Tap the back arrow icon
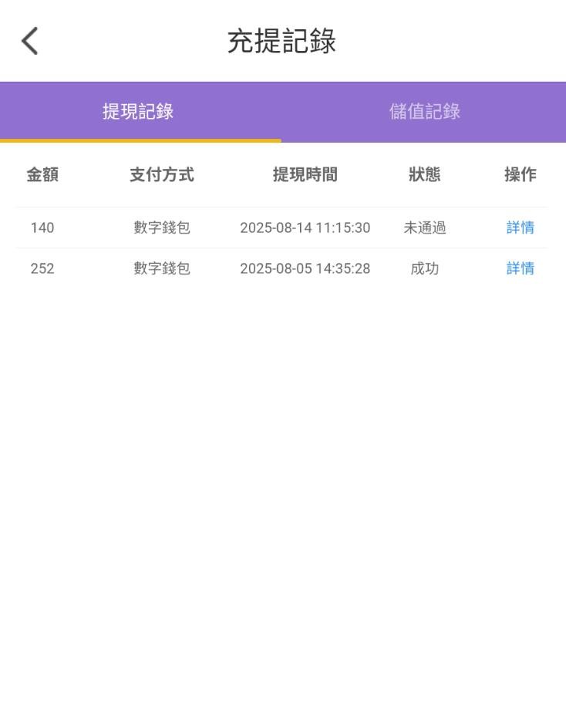Screen dimensions: 566x728 coord(30,41)
